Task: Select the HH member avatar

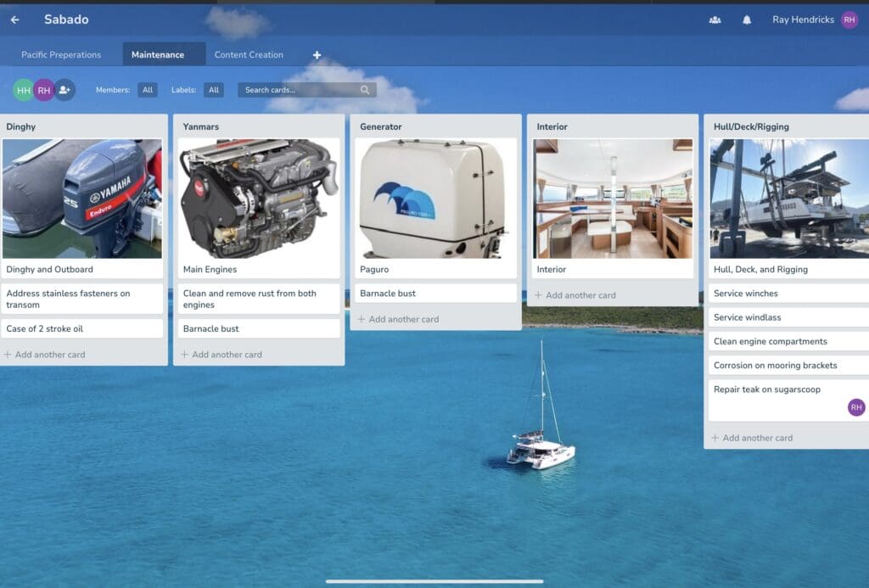Action: tap(23, 90)
